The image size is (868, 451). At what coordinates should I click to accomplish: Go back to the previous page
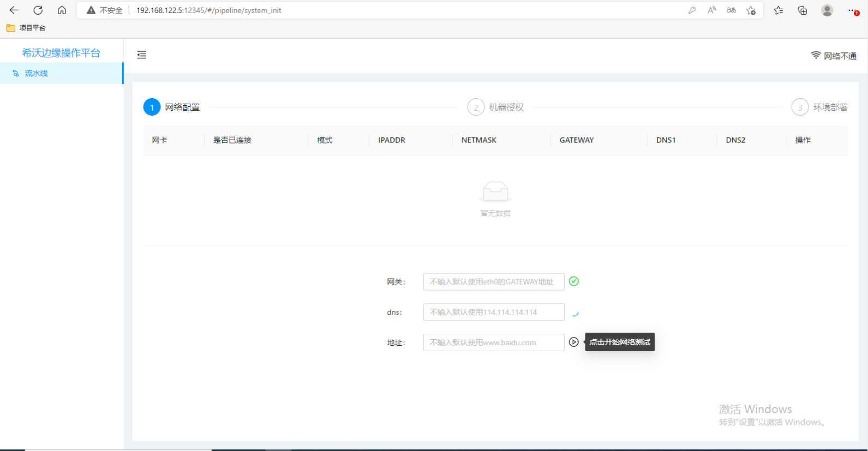[14, 10]
